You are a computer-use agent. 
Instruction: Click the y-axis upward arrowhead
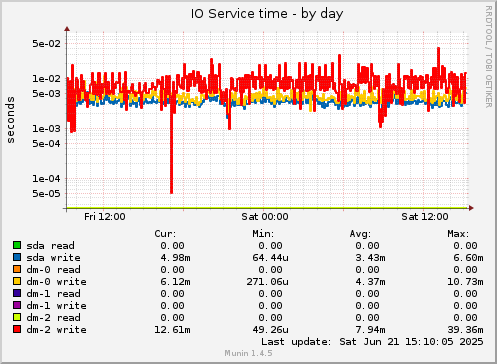click(67, 29)
